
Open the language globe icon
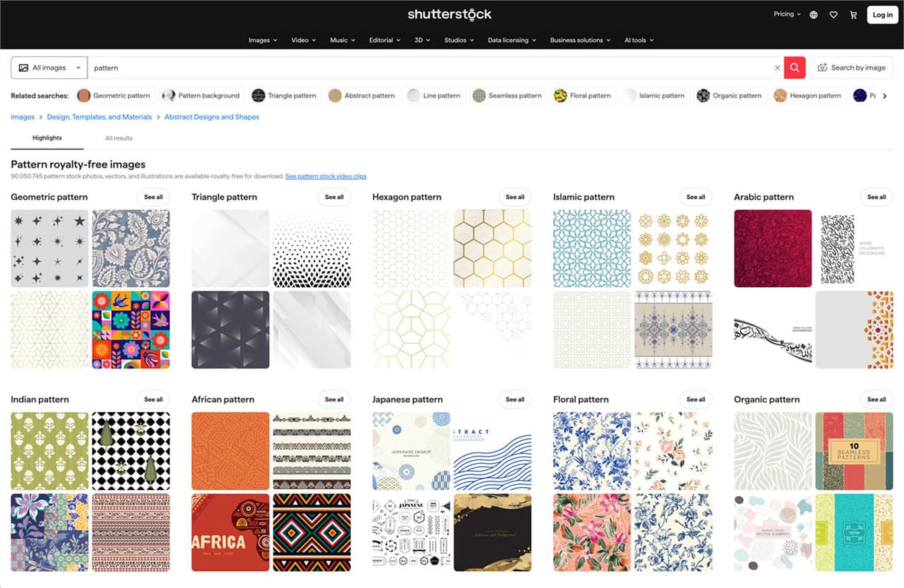click(x=814, y=14)
